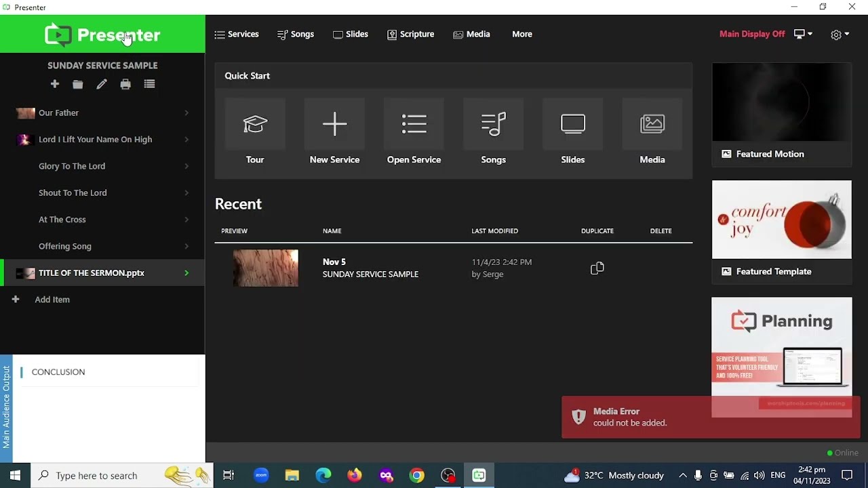Dismiss the Media Error notification
Image resolution: width=868 pixels, height=488 pixels.
[x=711, y=417]
